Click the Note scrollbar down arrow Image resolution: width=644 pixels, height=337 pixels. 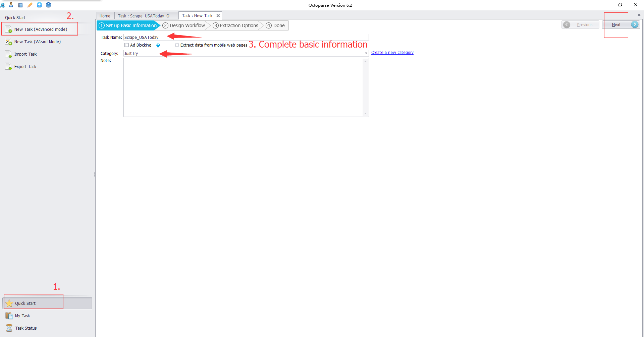pyautogui.click(x=366, y=114)
